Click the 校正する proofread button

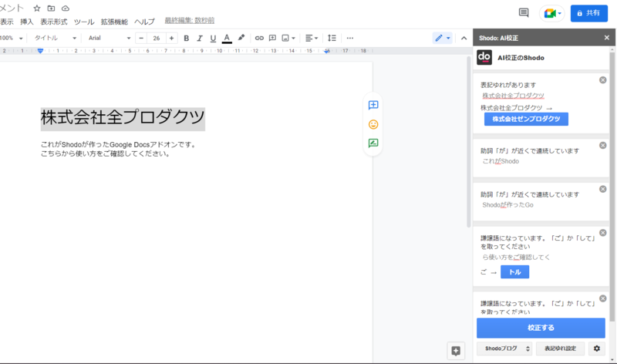[x=541, y=328]
